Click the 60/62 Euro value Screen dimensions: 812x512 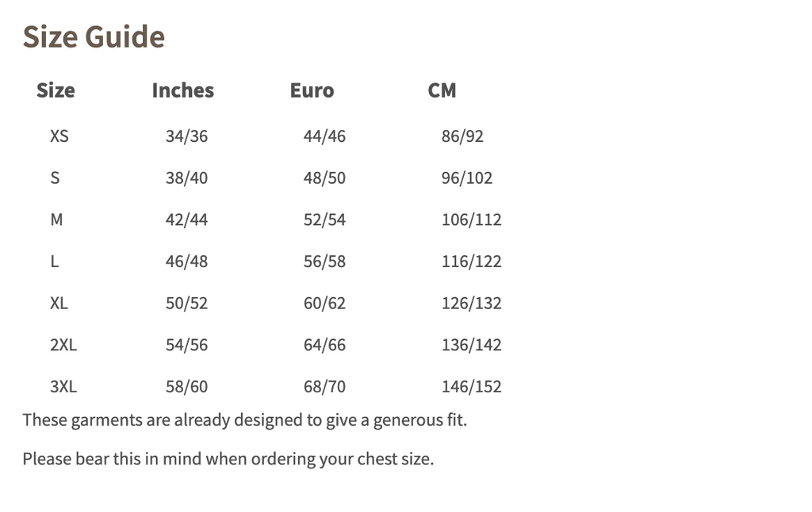324,303
